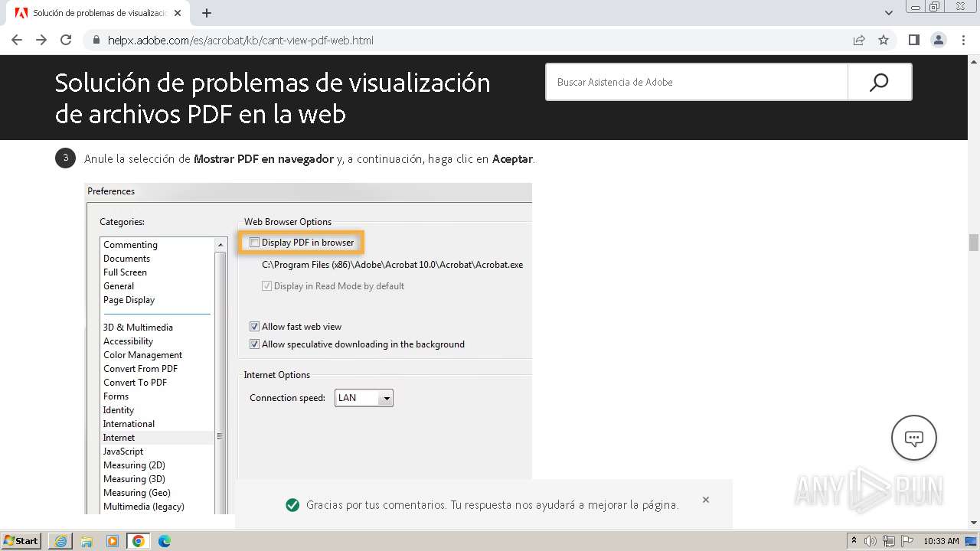980x551 pixels.
Task: Click the page's vertical scrollbar thumb
Action: [x=974, y=243]
